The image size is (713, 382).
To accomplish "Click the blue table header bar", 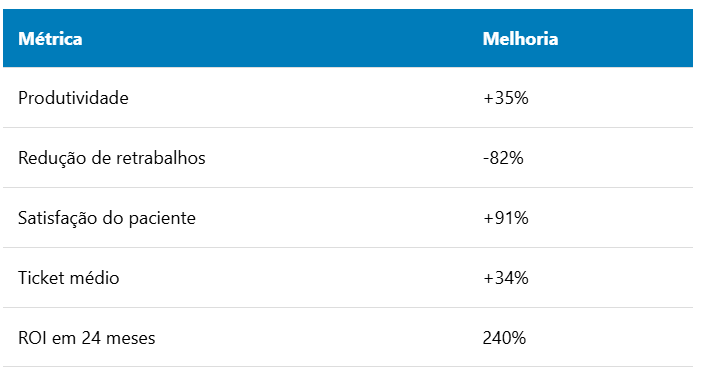I will (348, 38).
